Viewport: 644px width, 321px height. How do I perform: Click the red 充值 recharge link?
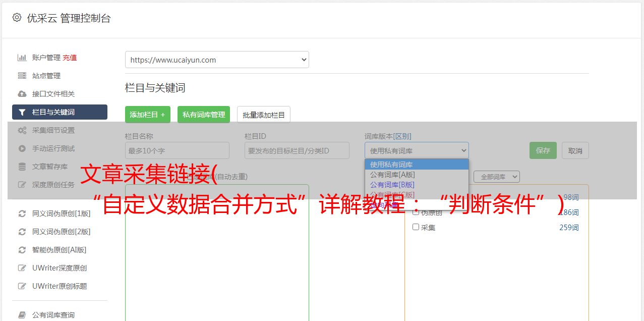click(x=70, y=58)
